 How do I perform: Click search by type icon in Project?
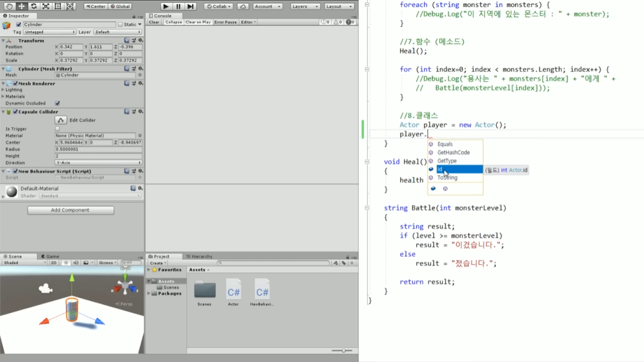point(335,263)
